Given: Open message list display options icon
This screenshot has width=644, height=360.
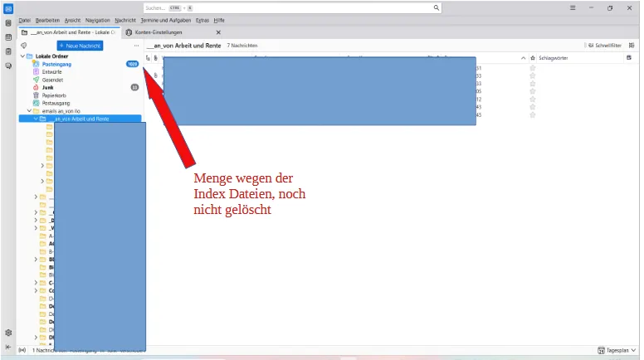Looking at the screenshot, I should click(x=632, y=45).
